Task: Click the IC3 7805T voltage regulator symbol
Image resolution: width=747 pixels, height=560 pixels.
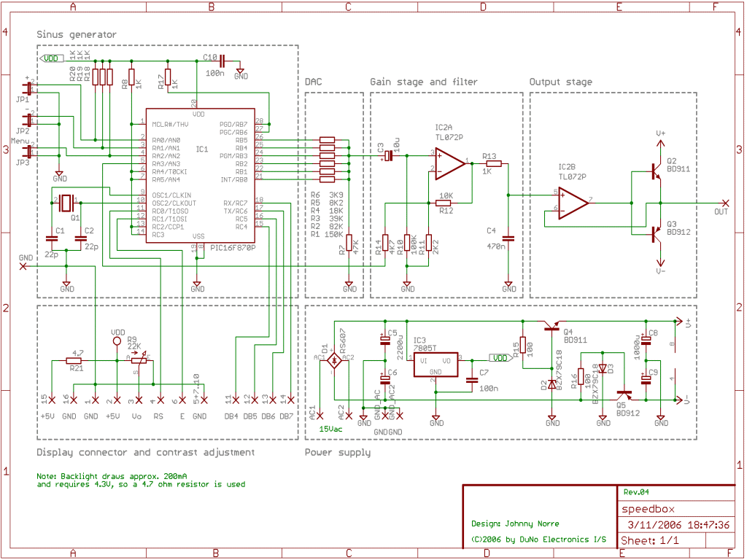Action: pos(435,365)
